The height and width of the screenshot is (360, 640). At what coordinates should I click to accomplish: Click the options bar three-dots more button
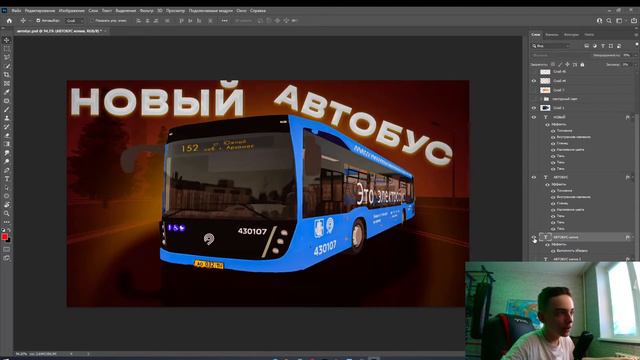[x=224, y=20]
